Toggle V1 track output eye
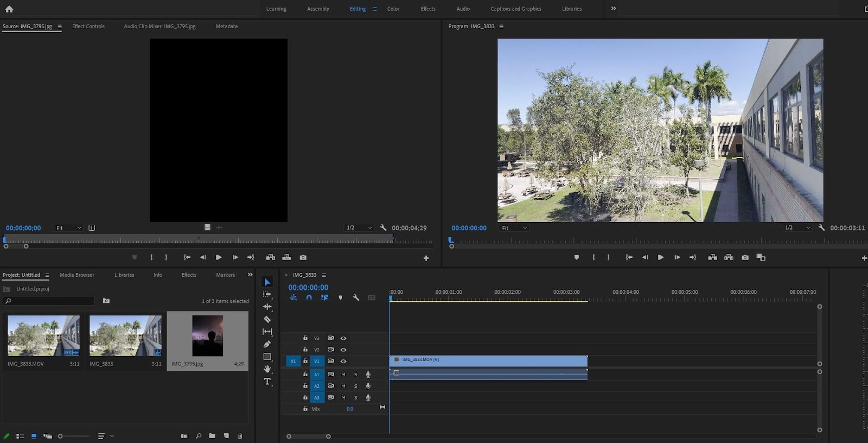 tap(343, 361)
